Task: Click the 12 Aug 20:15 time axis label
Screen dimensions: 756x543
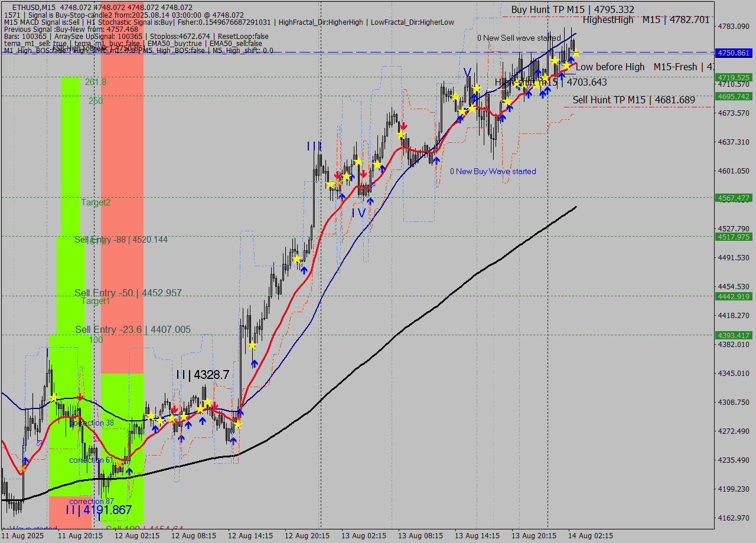Action: click(x=307, y=536)
